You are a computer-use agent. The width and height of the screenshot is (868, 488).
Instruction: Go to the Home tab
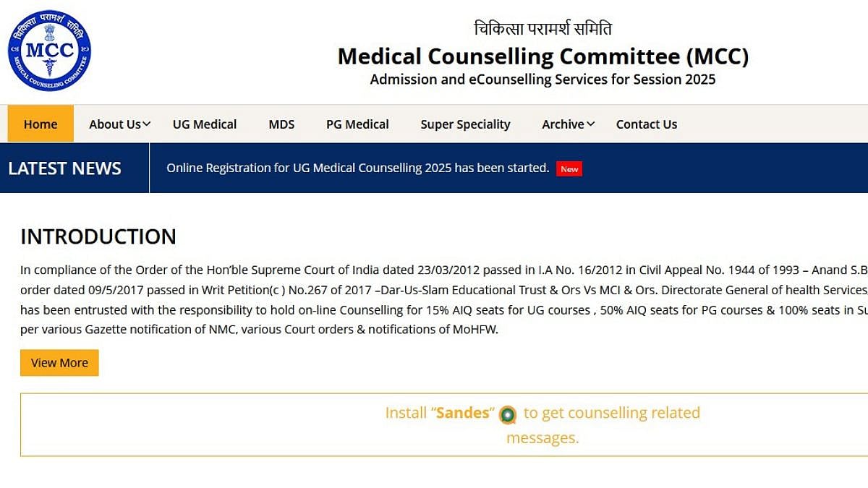(x=41, y=124)
